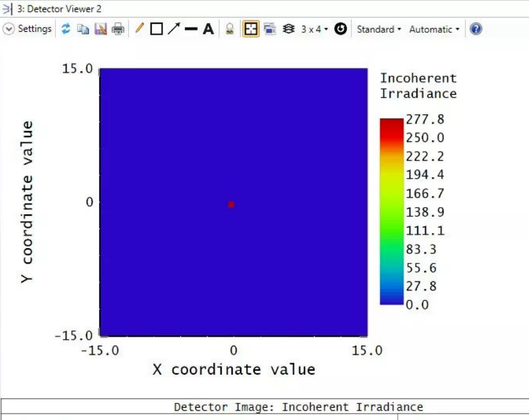The width and height of the screenshot is (529, 420).
Task: Open the clone window icon
Action: tap(270, 29)
